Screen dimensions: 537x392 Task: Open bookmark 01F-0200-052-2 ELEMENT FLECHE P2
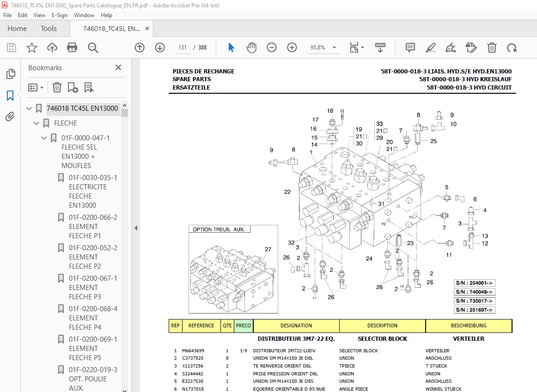[x=93, y=257]
